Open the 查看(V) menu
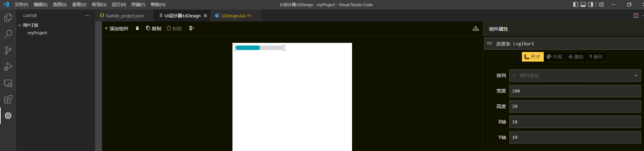The height and width of the screenshot is (151, 644). coord(79,4)
